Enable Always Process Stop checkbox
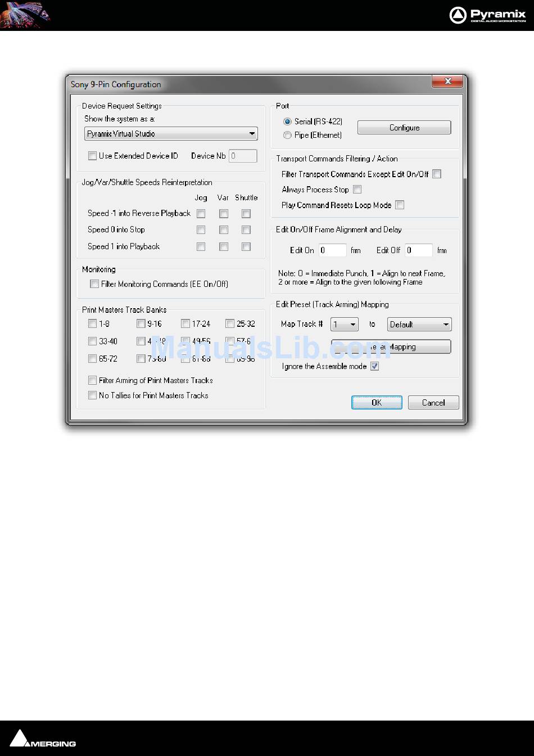Screen dimensions: 534x756 (357, 190)
